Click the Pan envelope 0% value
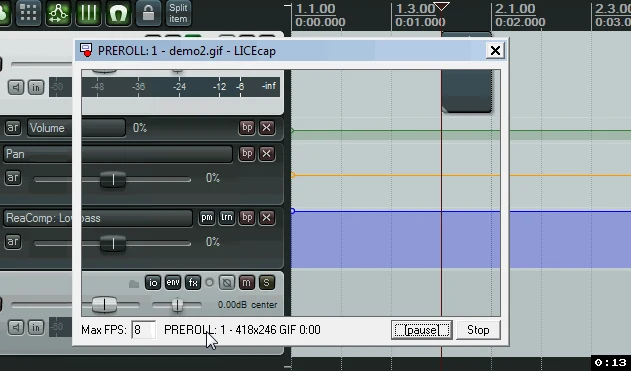Image resolution: width=631 pixels, height=371 pixels. tap(212, 178)
